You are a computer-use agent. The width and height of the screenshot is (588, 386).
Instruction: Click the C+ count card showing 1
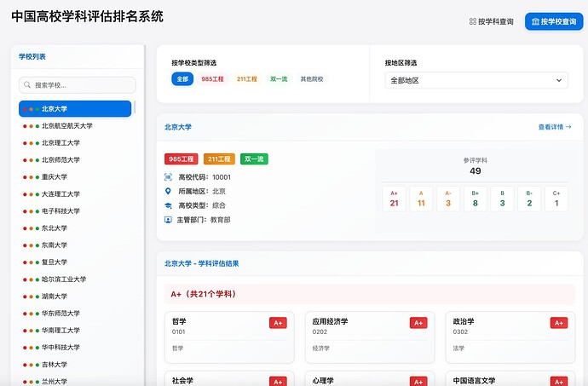click(x=556, y=199)
